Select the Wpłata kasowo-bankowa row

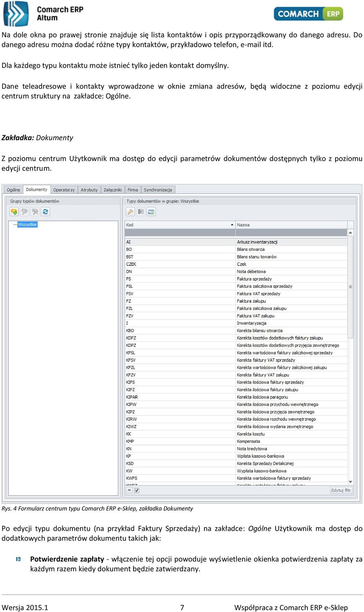click(236, 456)
